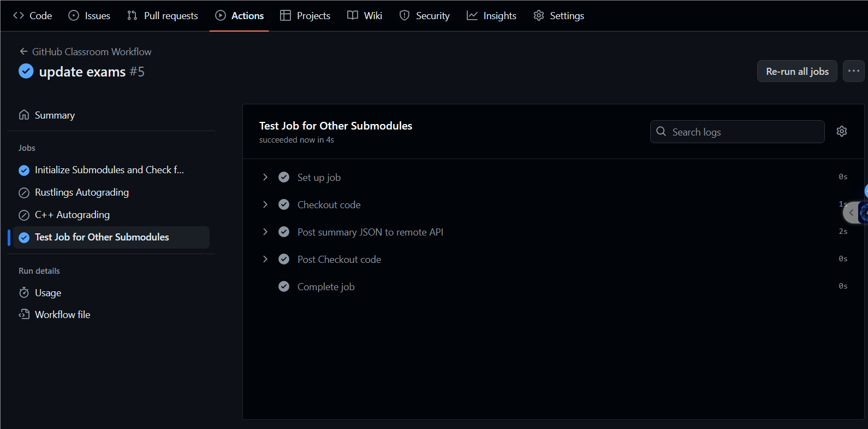868x429 pixels.
Task: Click the Projects table icon
Action: (286, 15)
